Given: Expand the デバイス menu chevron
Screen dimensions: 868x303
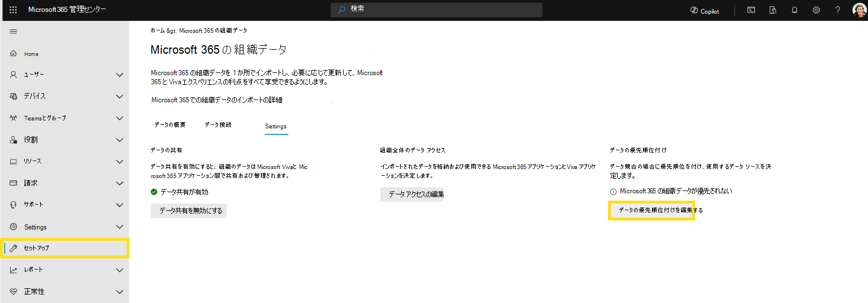Looking at the screenshot, I should (119, 96).
